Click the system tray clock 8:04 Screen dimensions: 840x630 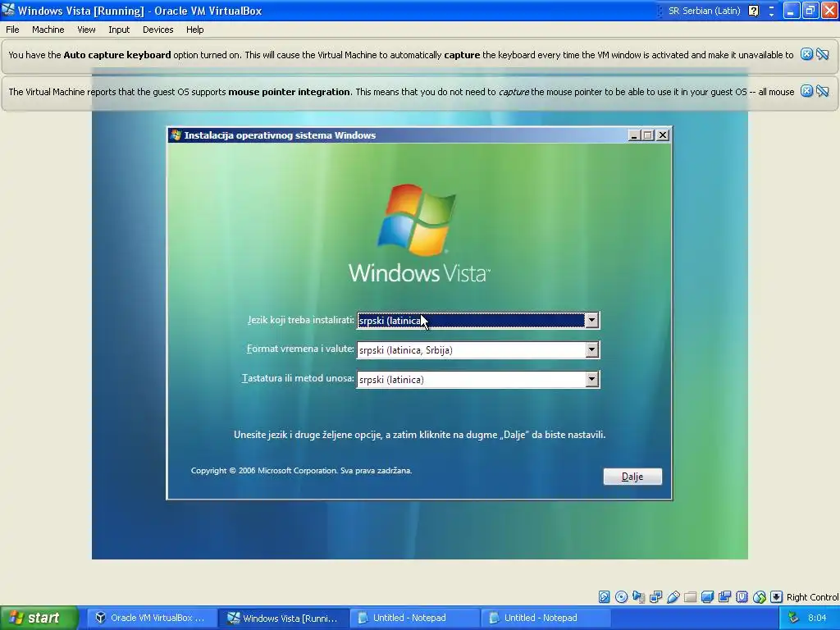point(817,618)
